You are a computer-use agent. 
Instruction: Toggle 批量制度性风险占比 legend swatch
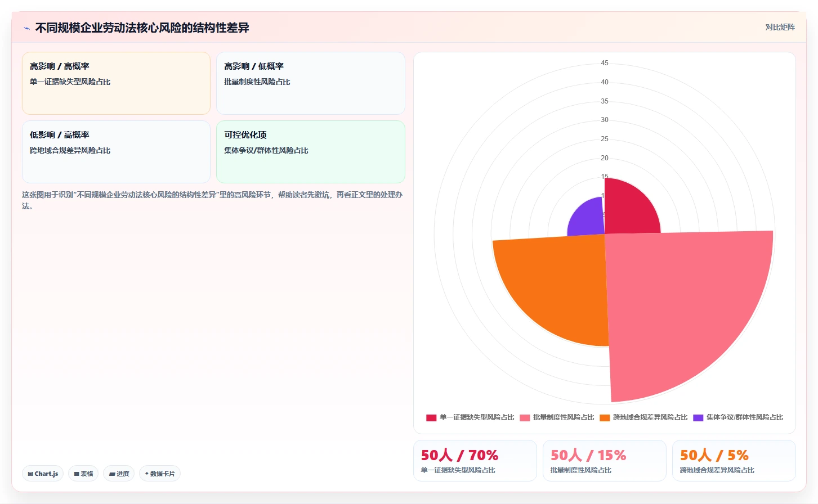click(x=525, y=417)
